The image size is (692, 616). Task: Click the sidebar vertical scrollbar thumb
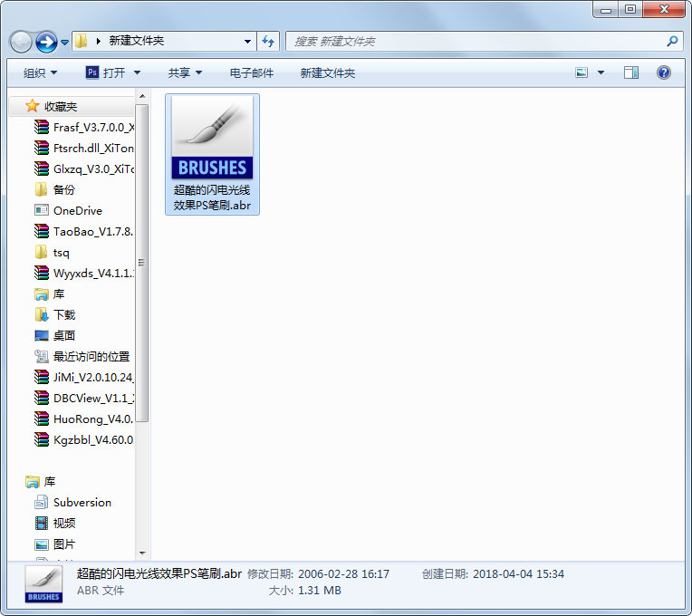pyautogui.click(x=141, y=263)
